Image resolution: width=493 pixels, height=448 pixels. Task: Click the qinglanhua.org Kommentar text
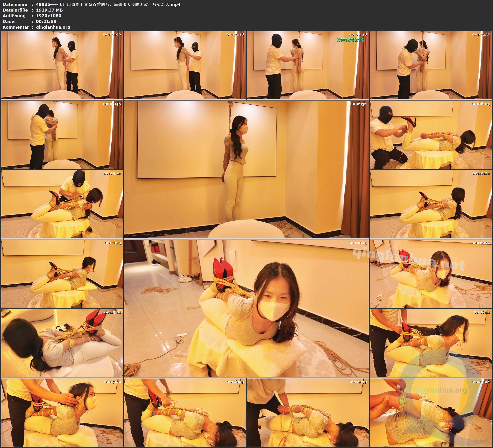[53, 27]
